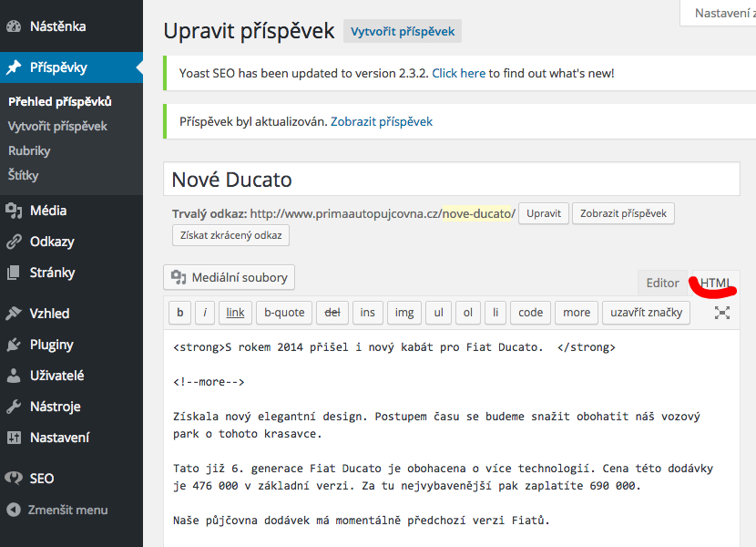Open Mediální soubory media button

(x=229, y=277)
